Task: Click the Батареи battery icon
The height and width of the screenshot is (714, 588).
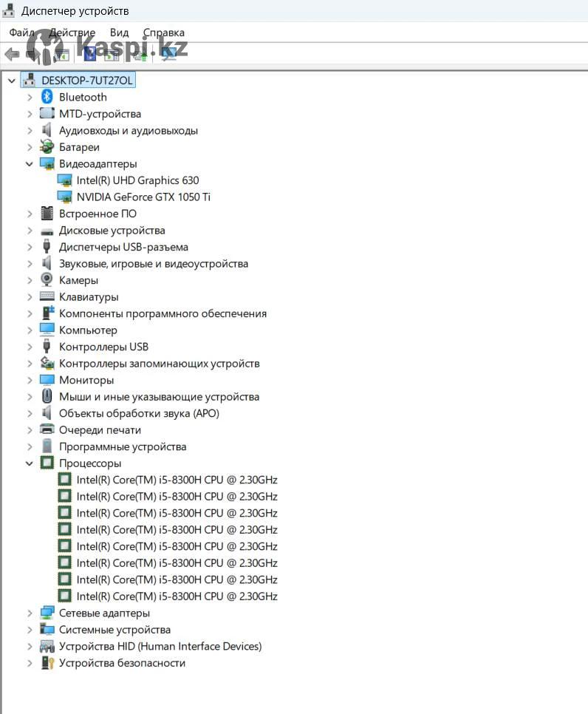Action: [47, 147]
